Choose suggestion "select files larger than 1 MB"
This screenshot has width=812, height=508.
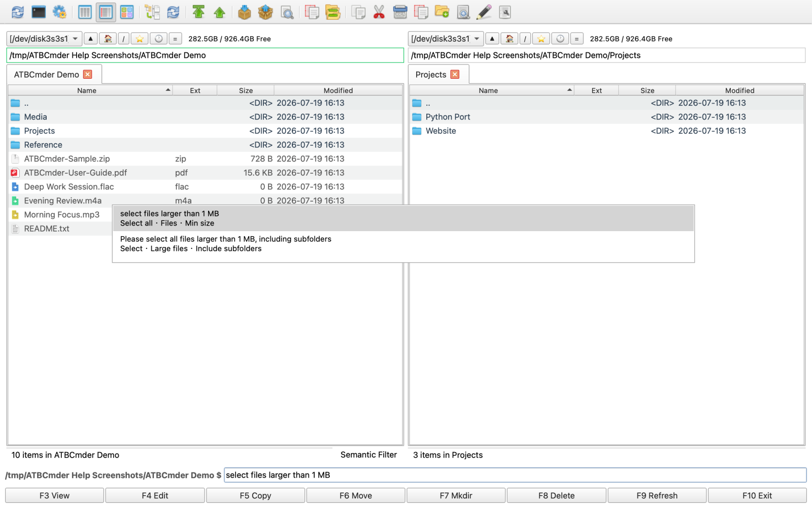click(x=403, y=218)
